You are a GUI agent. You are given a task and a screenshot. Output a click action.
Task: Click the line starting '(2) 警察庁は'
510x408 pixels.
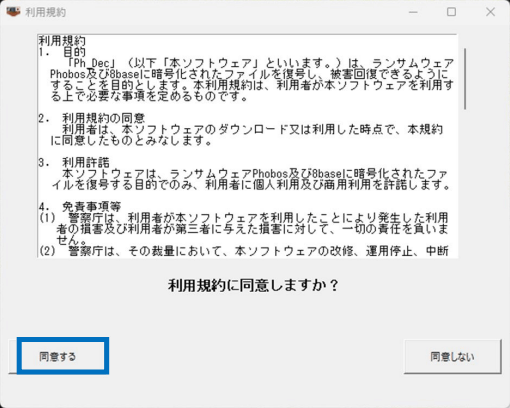(x=244, y=251)
